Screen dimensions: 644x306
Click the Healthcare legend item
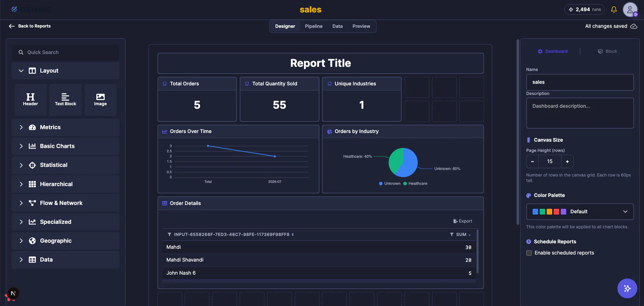pyautogui.click(x=415, y=184)
